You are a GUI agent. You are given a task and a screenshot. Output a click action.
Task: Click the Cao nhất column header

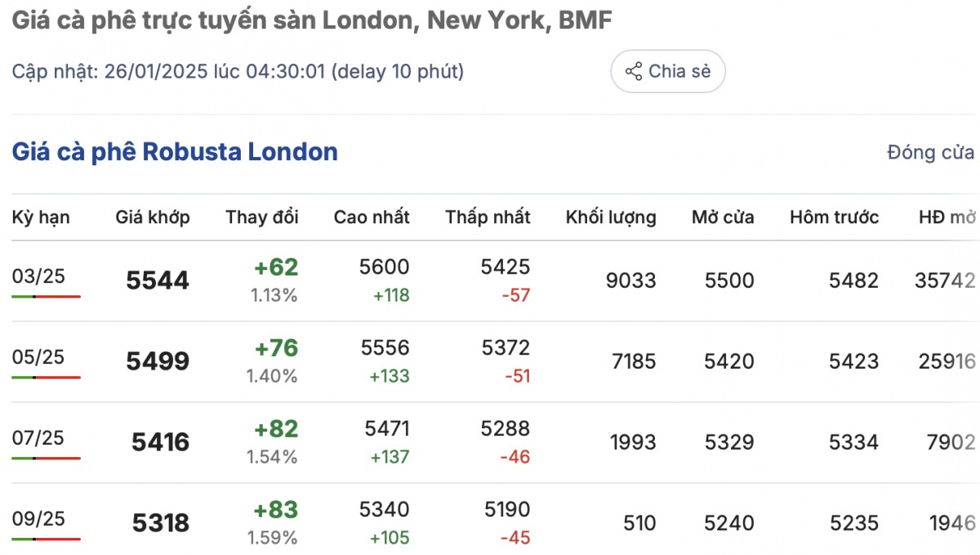tap(372, 217)
